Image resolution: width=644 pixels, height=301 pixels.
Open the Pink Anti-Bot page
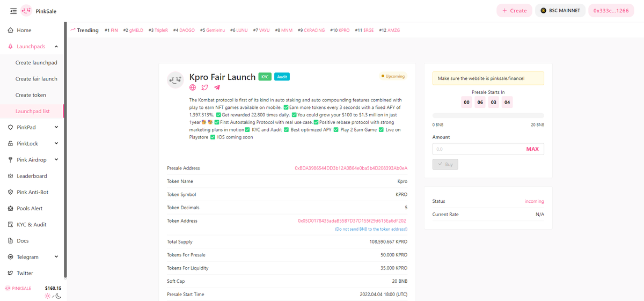[x=32, y=192]
